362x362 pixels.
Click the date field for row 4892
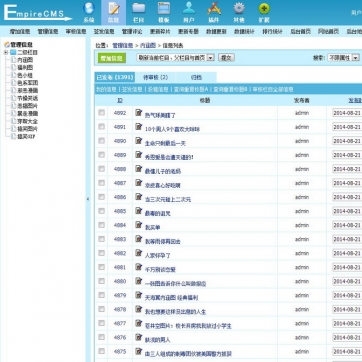click(x=347, y=113)
